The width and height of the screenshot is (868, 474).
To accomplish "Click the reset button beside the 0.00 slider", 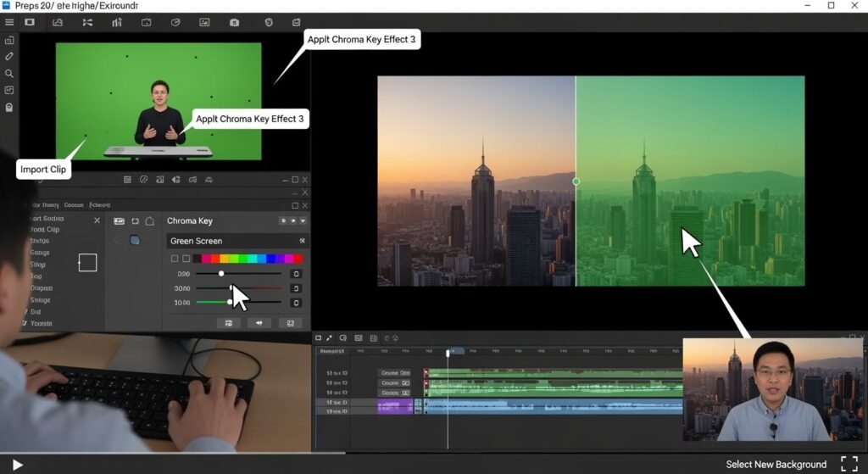I will pyautogui.click(x=296, y=274).
